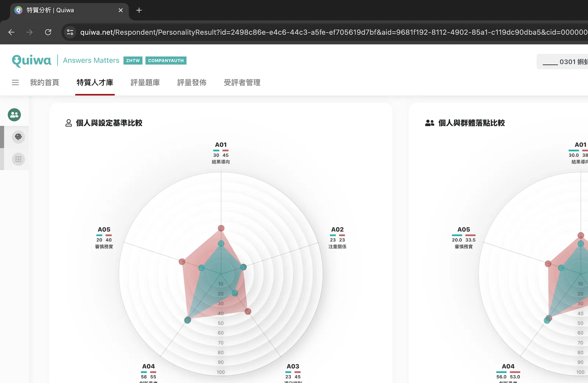Click the A03 axis label
The height and width of the screenshot is (383, 588).
point(293,366)
